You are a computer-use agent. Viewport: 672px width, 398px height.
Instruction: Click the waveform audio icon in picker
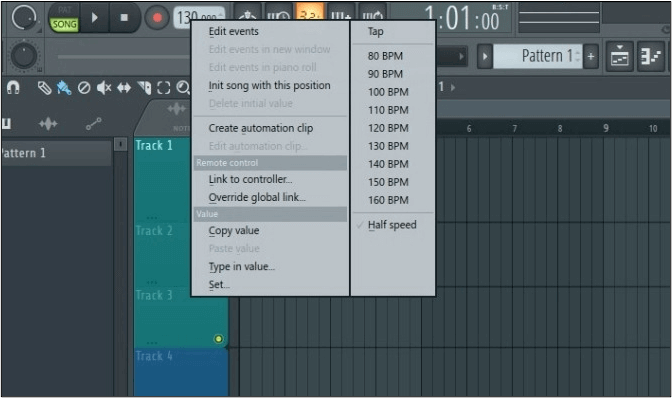coord(48,124)
